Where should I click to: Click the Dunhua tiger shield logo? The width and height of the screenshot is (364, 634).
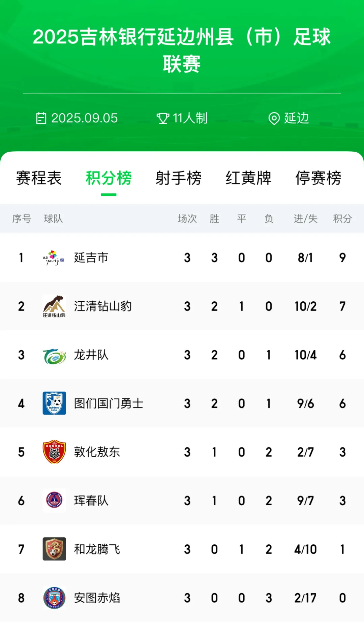click(x=54, y=452)
